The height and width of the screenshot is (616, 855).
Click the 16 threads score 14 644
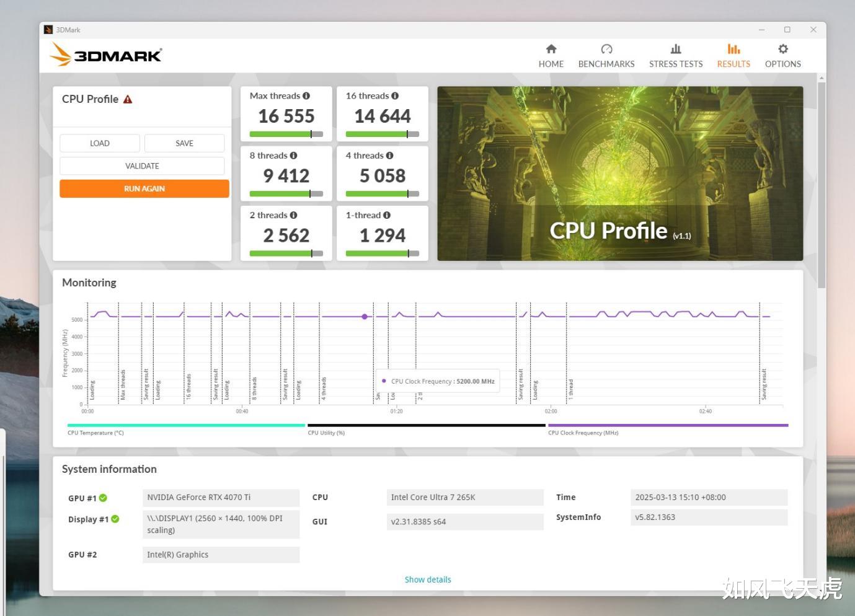pyautogui.click(x=383, y=116)
